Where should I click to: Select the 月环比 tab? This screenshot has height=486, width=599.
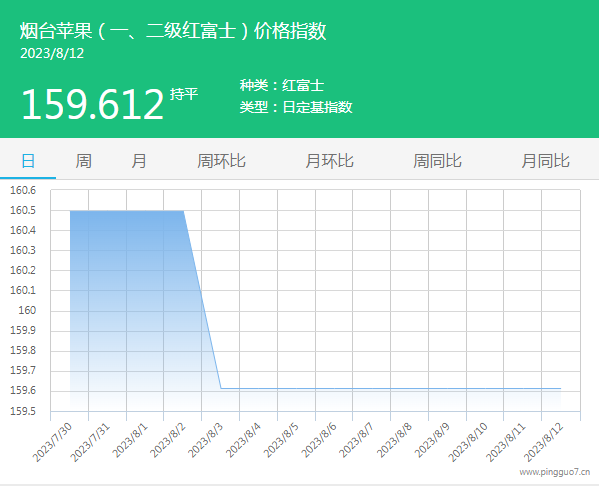pyautogui.click(x=329, y=161)
